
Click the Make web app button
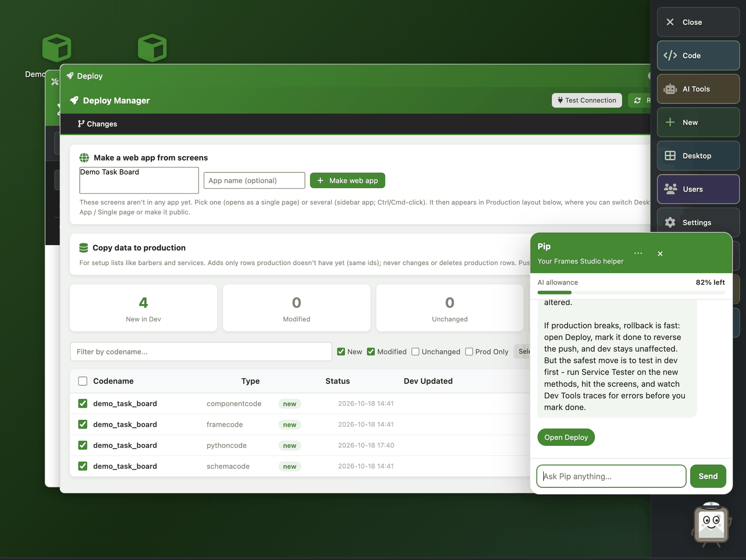click(x=347, y=180)
